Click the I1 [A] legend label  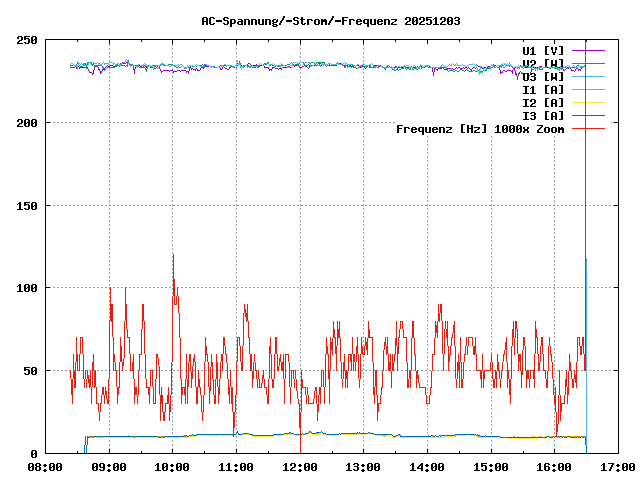[x=543, y=89]
